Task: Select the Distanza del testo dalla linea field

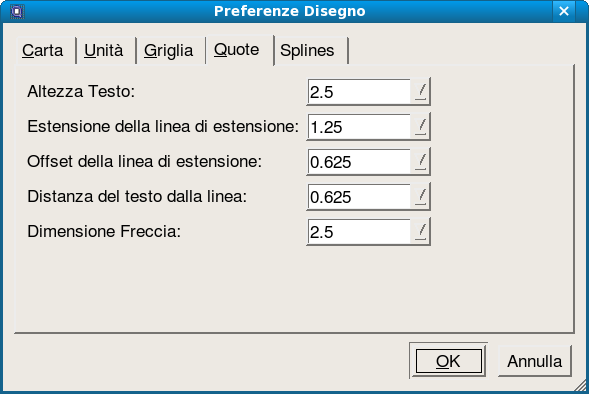Action: pyautogui.click(x=359, y=196)
